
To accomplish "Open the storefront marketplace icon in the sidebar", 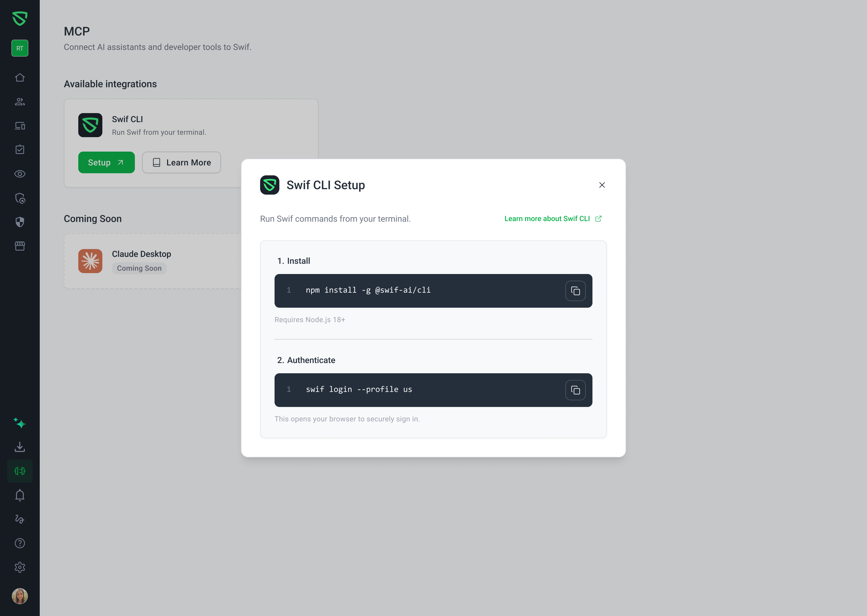I will [20, 246].
